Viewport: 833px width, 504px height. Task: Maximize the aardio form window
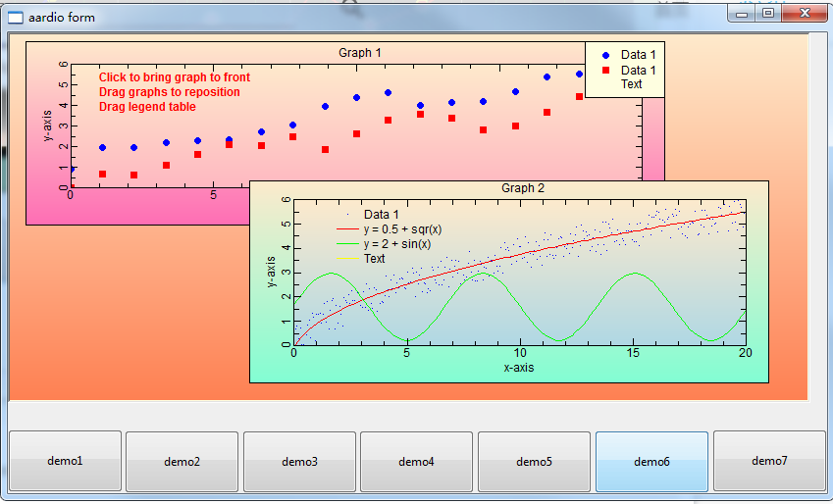click(x=768, y=14)
